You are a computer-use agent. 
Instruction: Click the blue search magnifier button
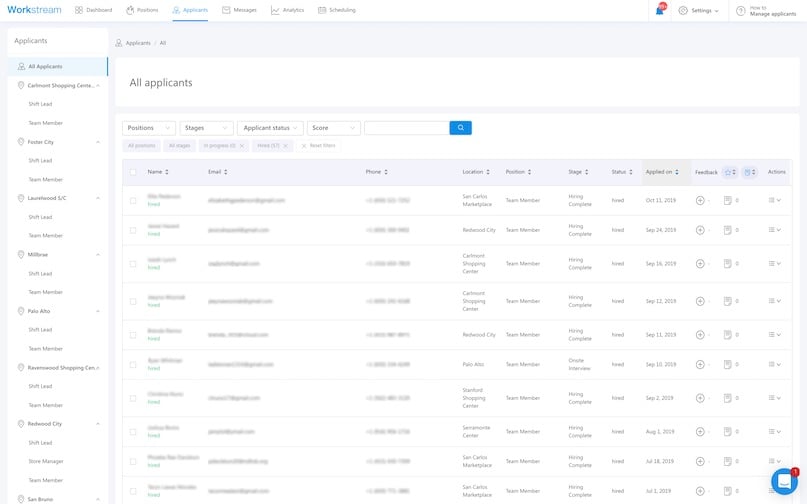[x=460, y=128]
